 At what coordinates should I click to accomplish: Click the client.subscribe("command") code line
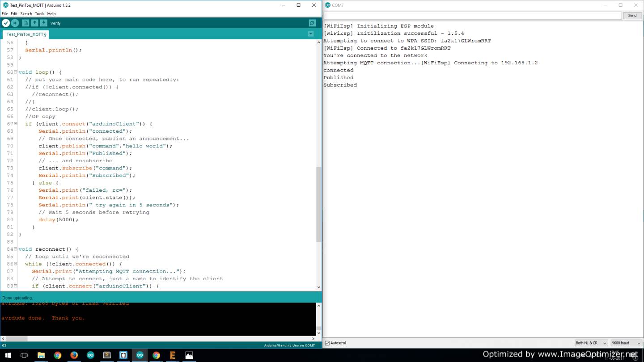pos(85,168)
